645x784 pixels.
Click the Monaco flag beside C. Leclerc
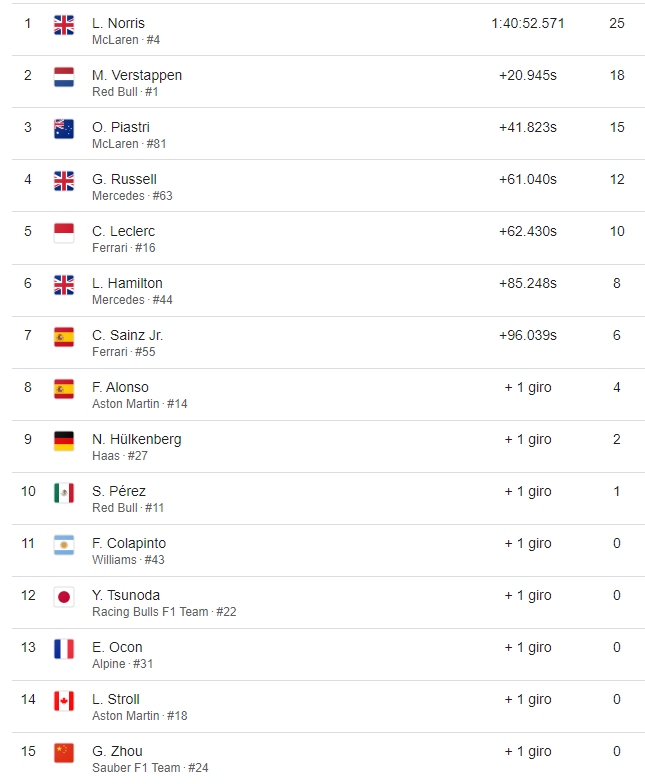[x=64, y=233]
